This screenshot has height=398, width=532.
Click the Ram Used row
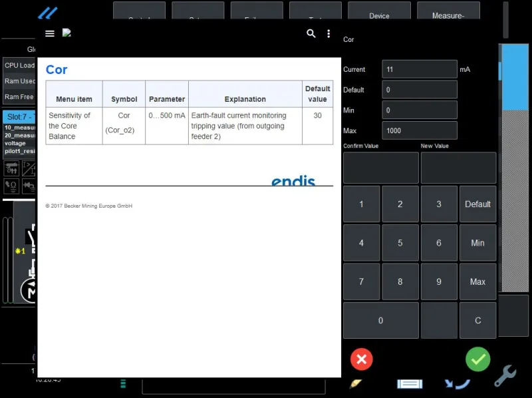coord(19,81)
